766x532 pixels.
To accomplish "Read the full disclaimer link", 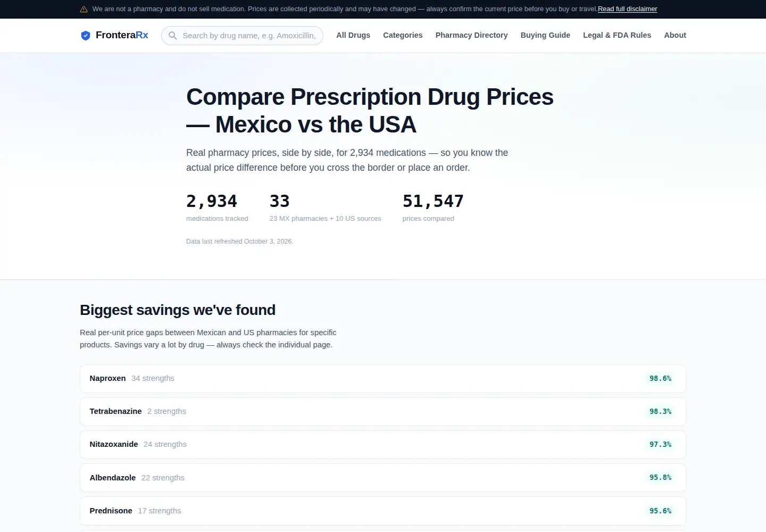I will tap(627, 9).
